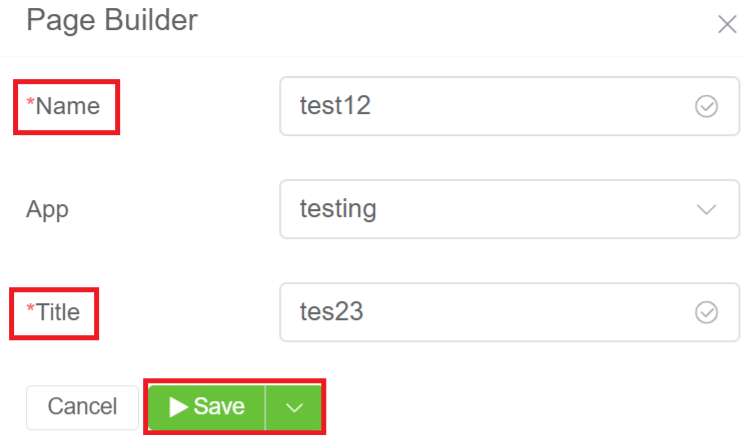Place cursor in test12 text
This screenshot has height=436, width=747.
[x=335, y=106]
